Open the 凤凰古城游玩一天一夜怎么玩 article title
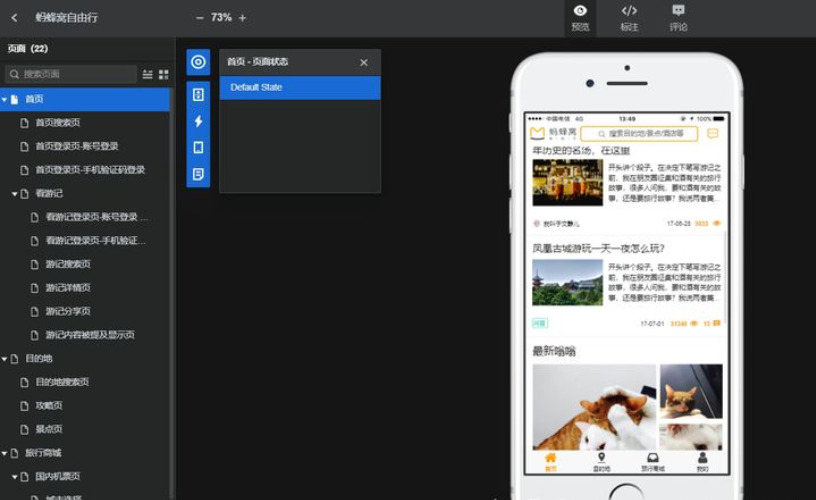Viewport: 816px width, 500px height. tap(598, 248)
